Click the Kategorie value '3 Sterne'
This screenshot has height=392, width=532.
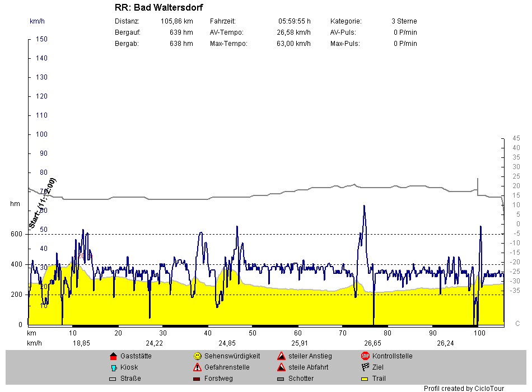tap(404, 21)
